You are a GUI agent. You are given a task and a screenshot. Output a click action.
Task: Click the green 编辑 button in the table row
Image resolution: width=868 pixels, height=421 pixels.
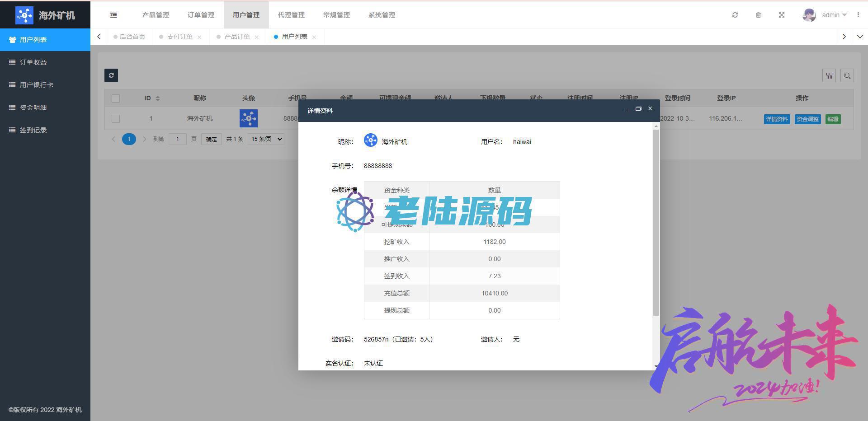(x=833, y=119)
